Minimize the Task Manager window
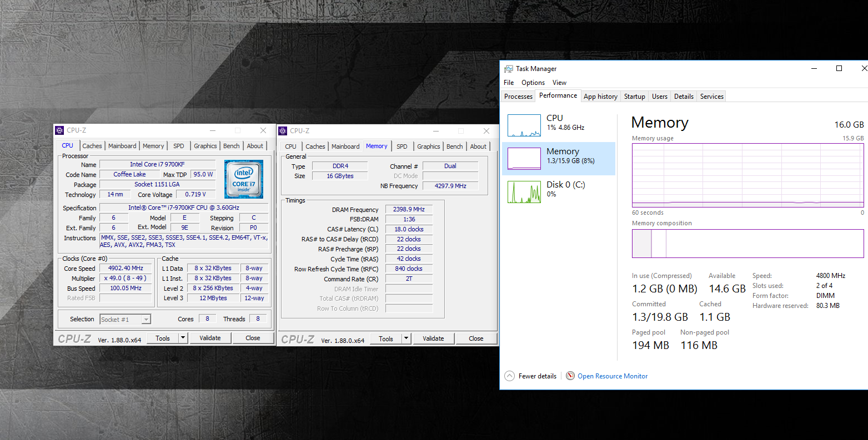This screenshot has width=868, height=440. 814,68
